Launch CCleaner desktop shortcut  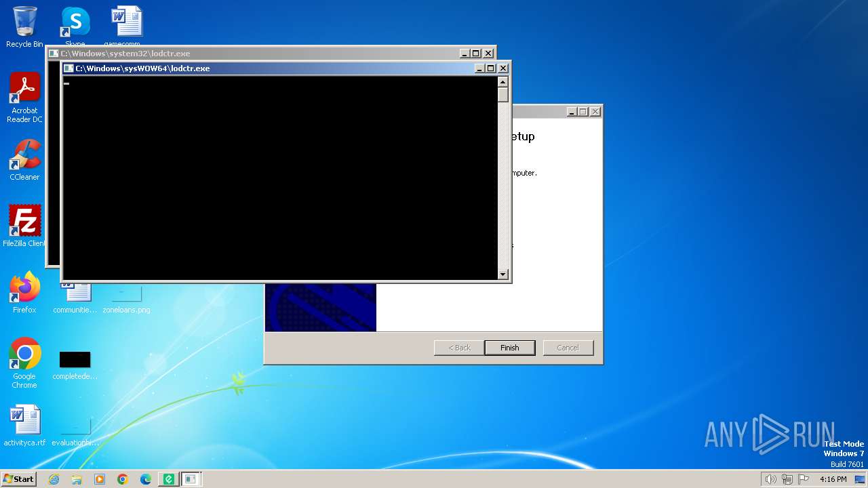click(x=24, y=160)
